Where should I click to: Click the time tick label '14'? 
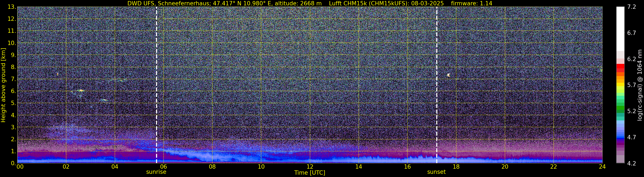point(358,167)
